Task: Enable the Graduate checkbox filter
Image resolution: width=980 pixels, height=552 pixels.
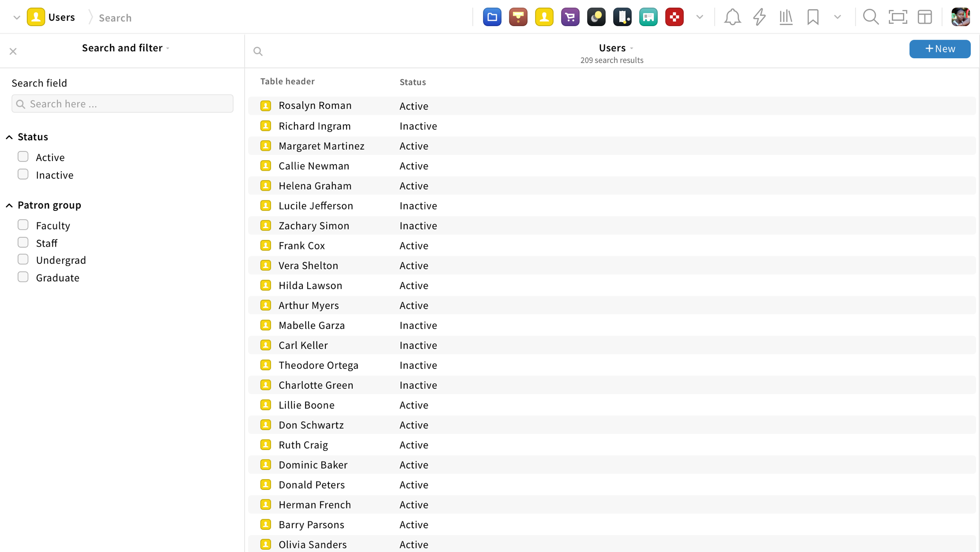Action: pyautogui.click(x=23, y=277)
